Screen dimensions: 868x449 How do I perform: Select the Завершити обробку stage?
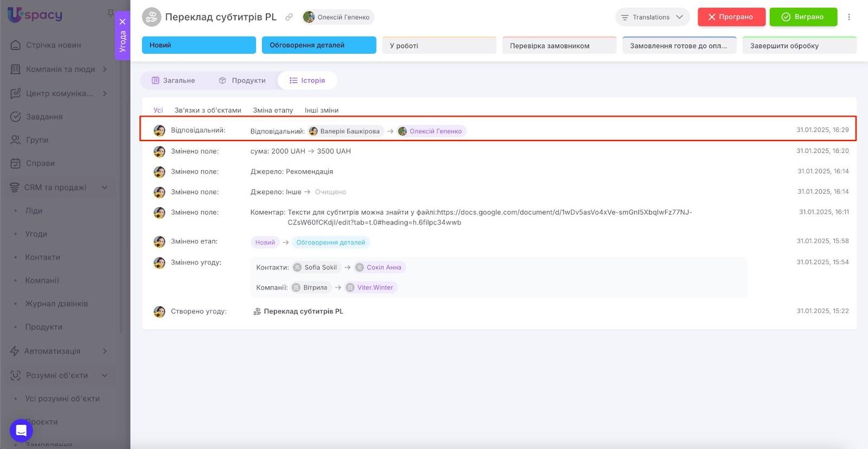click(x=799, y=46)
